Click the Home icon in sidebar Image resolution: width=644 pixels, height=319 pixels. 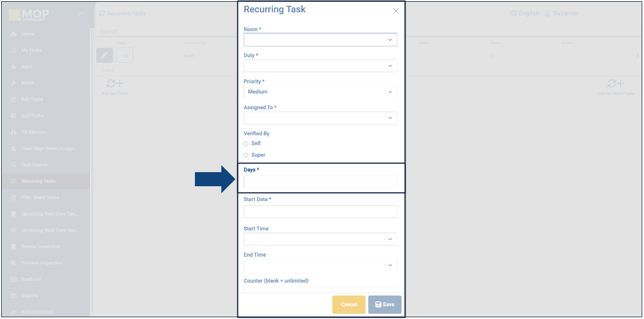(x=13, y=34)
